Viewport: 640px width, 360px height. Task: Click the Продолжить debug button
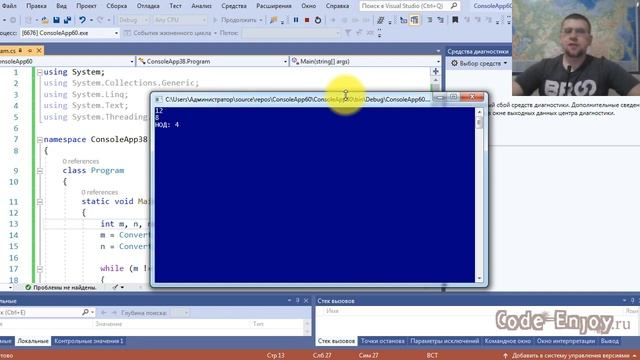tap(235, 20)
